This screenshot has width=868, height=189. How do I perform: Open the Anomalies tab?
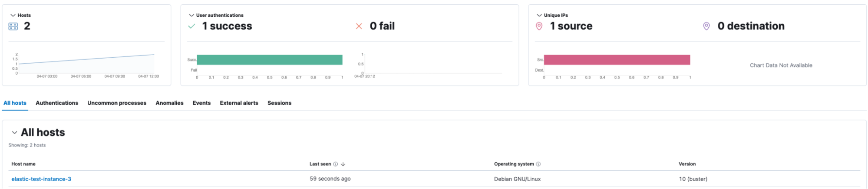pyautogui.click(x=169, y=103)
